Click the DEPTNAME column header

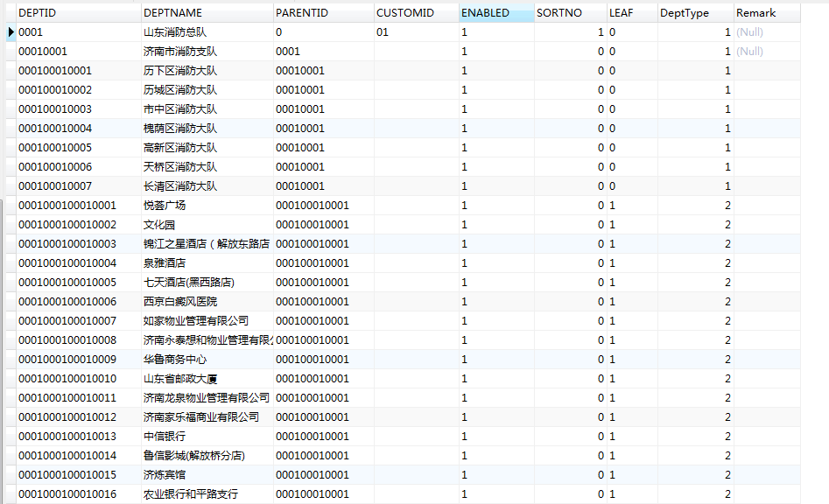207,12
